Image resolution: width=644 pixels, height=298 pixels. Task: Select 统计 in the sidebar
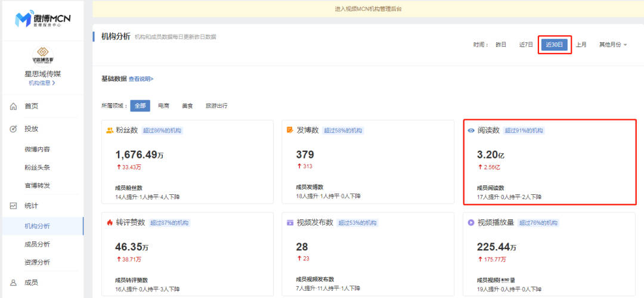pos(31,206)
